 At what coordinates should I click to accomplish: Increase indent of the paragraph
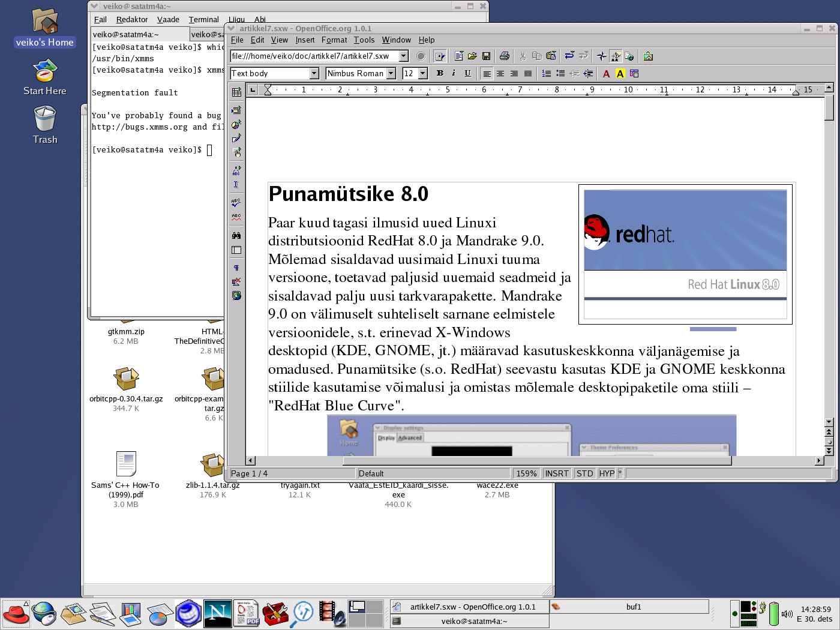[588, 73]
